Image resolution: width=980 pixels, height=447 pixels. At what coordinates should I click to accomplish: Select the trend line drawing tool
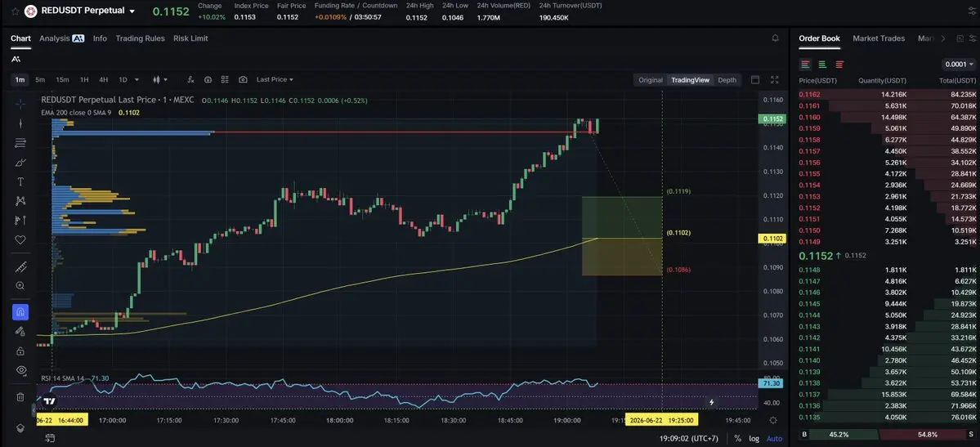(20, 123)
